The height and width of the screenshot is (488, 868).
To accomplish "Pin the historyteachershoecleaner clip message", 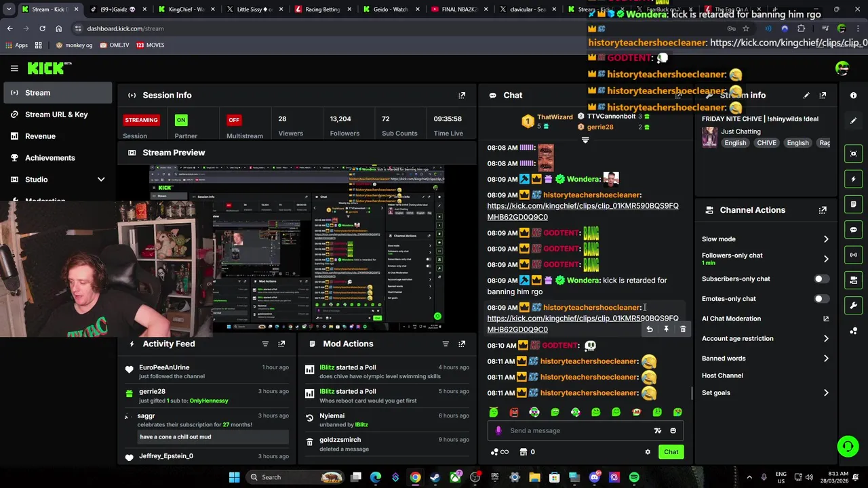I will (x=666, y=329).
